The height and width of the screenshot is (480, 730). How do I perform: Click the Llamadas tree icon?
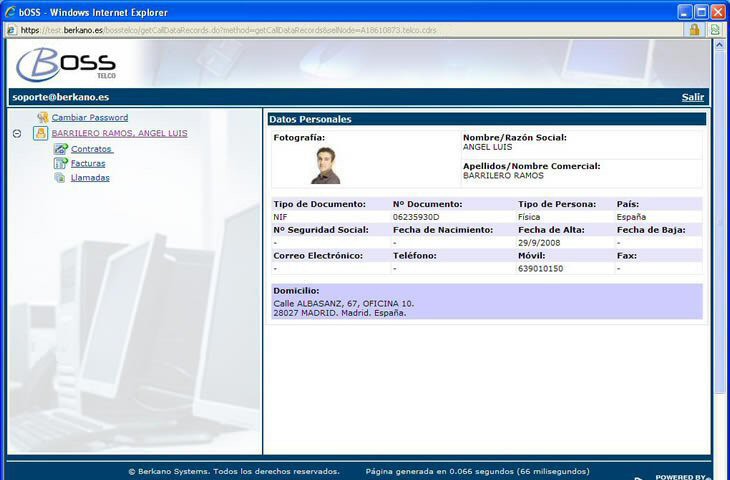coord(60,178)
